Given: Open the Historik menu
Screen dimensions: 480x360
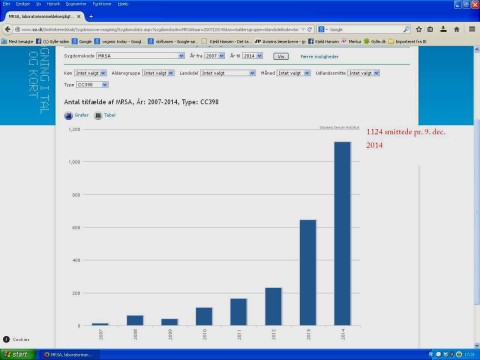Looking at the screenshot, I should (53, 4).
